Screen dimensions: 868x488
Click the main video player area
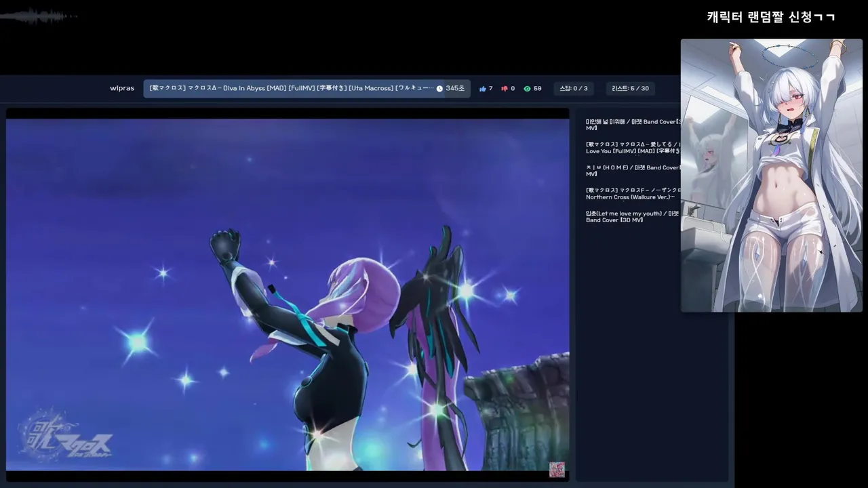tap(288, 295)
